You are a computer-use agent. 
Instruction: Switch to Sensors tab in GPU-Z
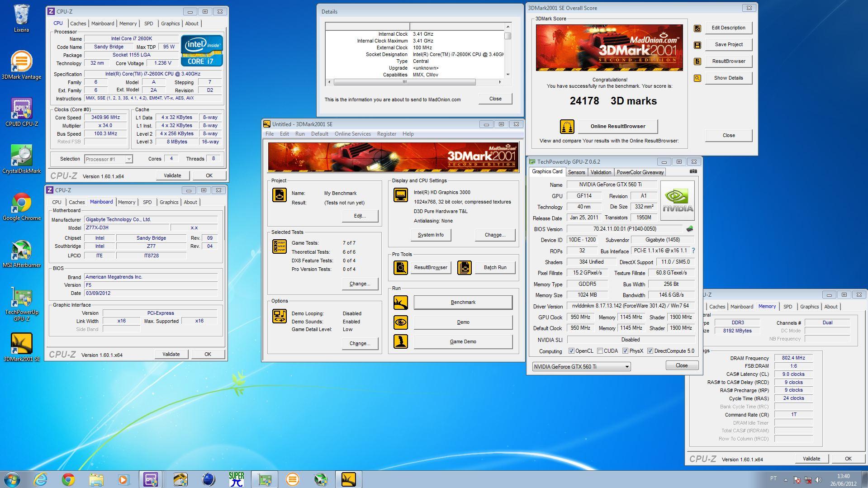pyautogui.click(x=576, y=172)
